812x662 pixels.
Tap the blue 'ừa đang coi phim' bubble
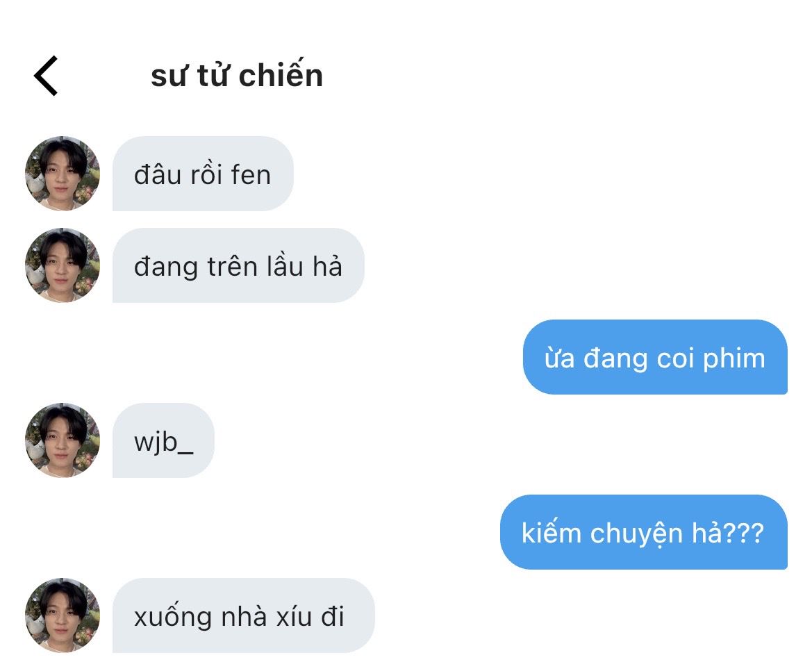pyautogui.click(x=655, y=357)
